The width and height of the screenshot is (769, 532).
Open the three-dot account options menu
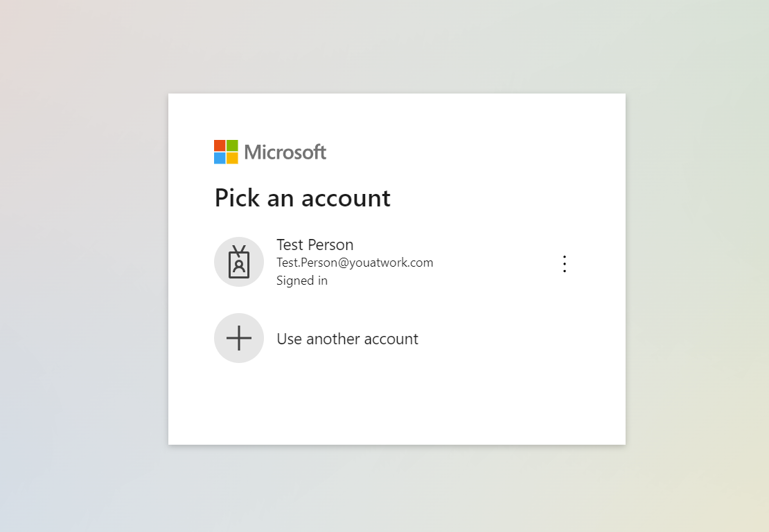tap(565, 264)
